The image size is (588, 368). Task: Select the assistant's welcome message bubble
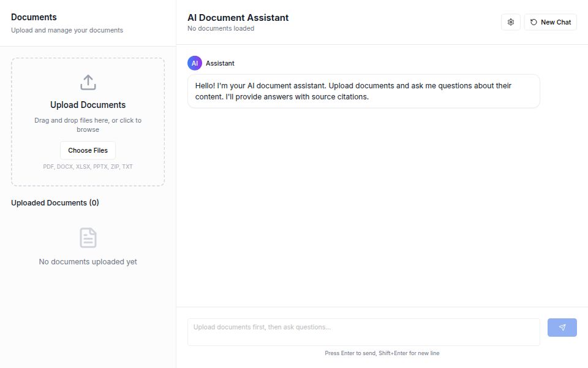pos(363,91)
